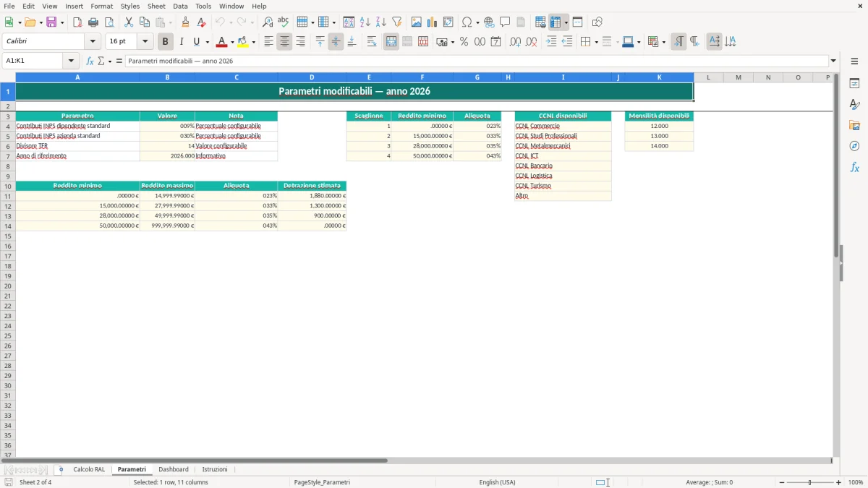The image size is (868, 488).
Task: Click the zoom out minus button
Action: [x=782, y=482]
